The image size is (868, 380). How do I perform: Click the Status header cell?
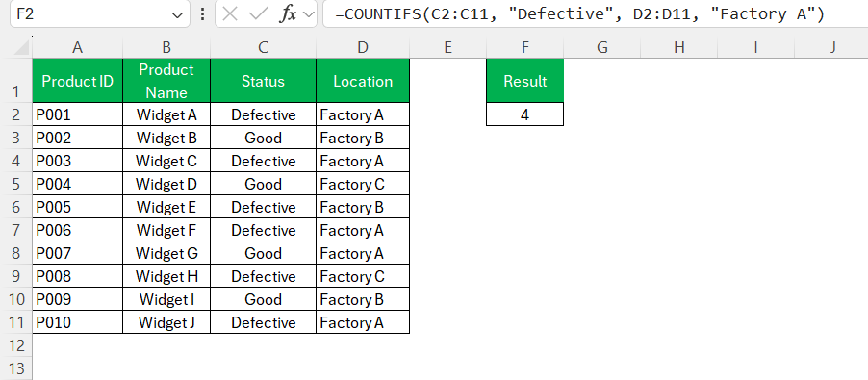263,81
